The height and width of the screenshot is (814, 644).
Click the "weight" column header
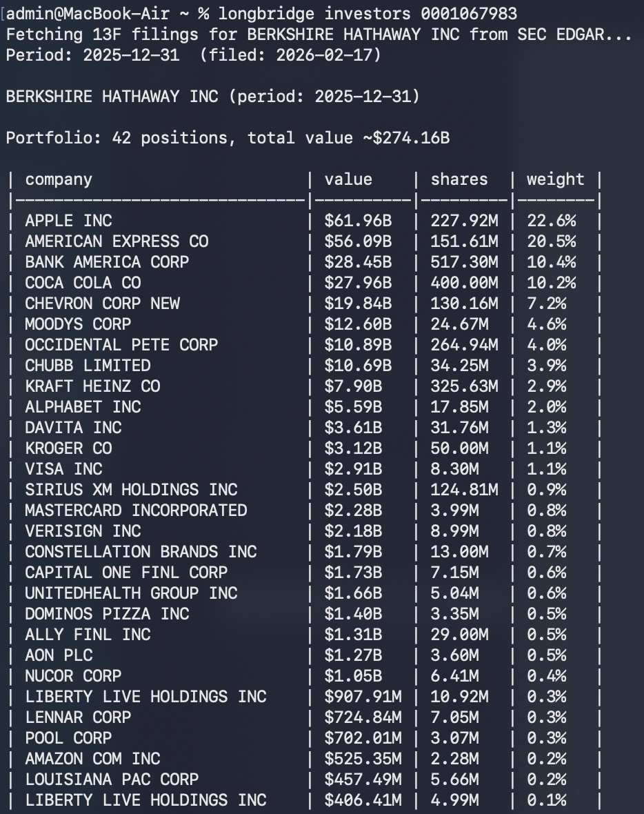click(555, 179)
